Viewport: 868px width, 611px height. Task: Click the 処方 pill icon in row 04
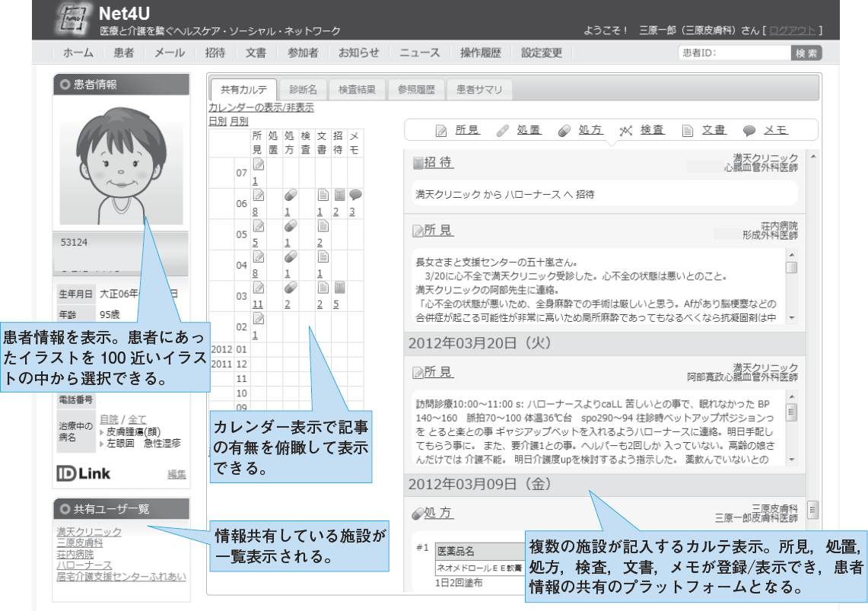point(291,256)
